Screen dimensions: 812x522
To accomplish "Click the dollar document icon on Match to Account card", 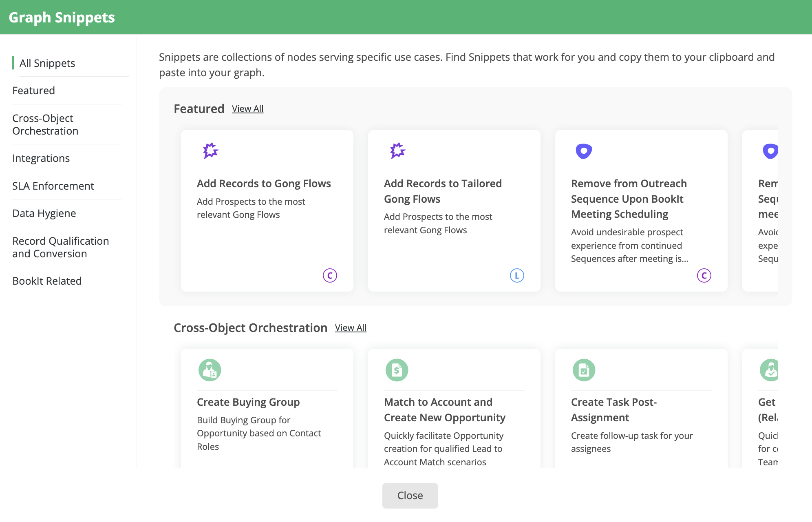I will click(397, 370).
